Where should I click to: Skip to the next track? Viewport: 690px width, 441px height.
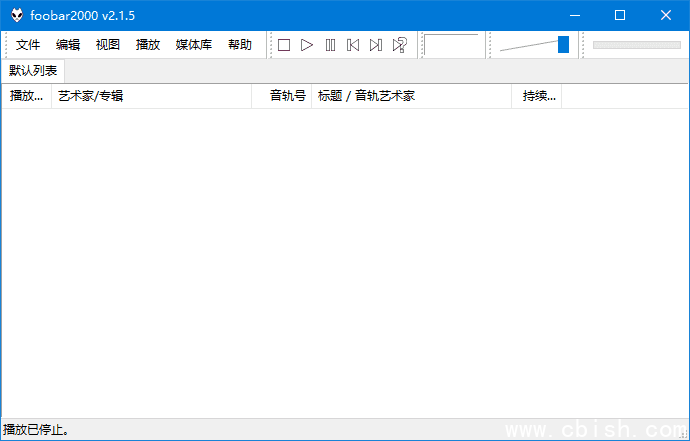click(x=376, y=45)
